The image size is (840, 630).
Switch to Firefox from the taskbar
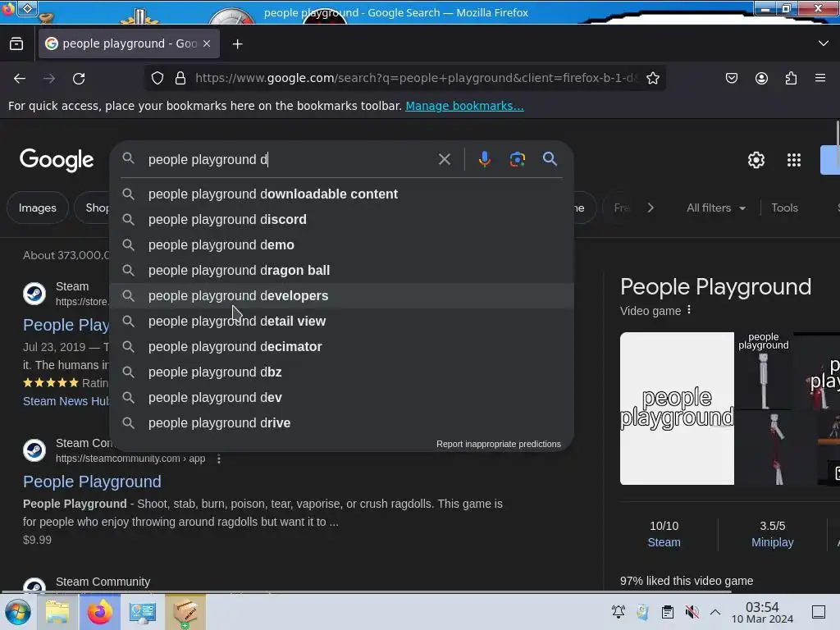(99, 612)
